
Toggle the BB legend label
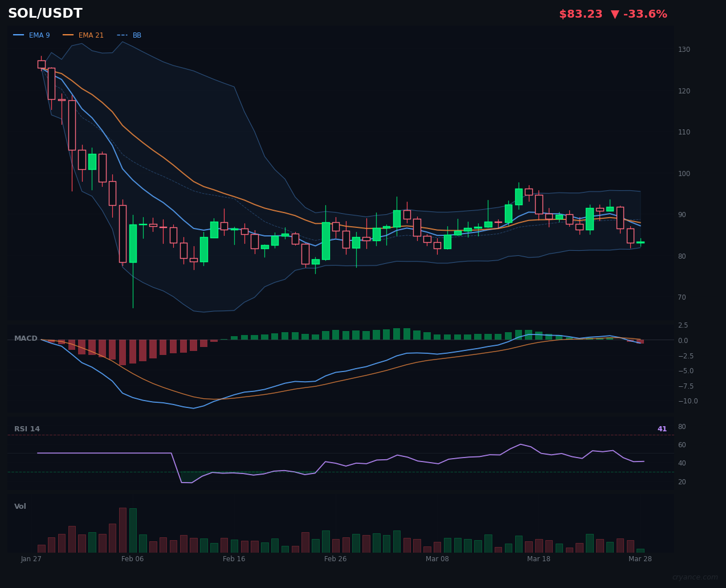coord(137,35)
